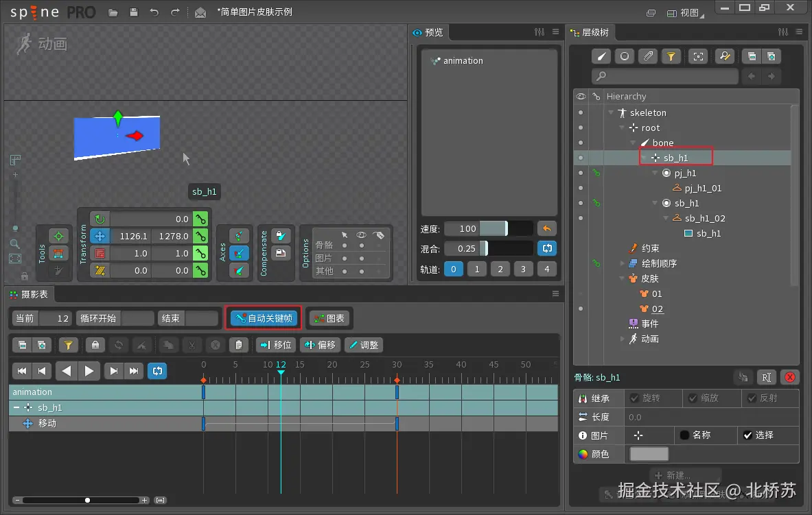Screen dimensions: 812x515
Task: Select the translate tool in Transform panel
Action: point(100,236)
